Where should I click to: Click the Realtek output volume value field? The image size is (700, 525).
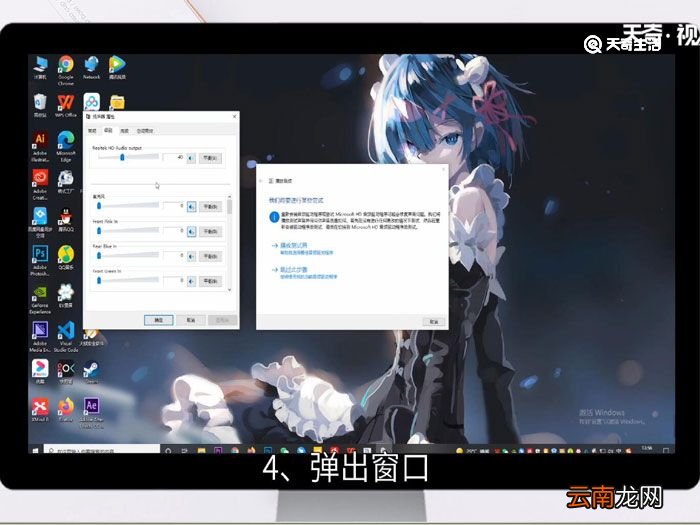pos(174,158)
